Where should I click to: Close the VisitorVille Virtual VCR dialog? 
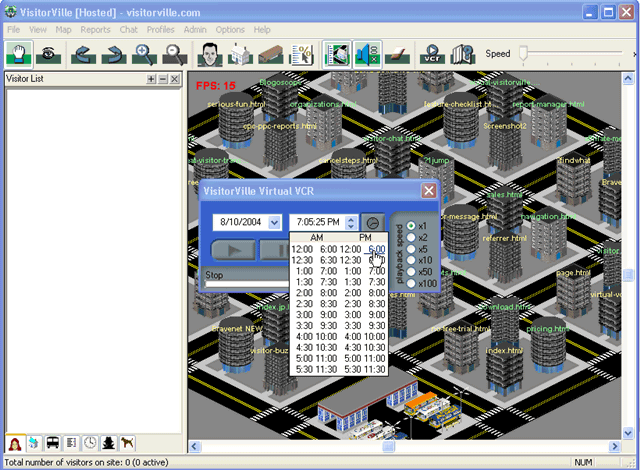pos(428,190)
